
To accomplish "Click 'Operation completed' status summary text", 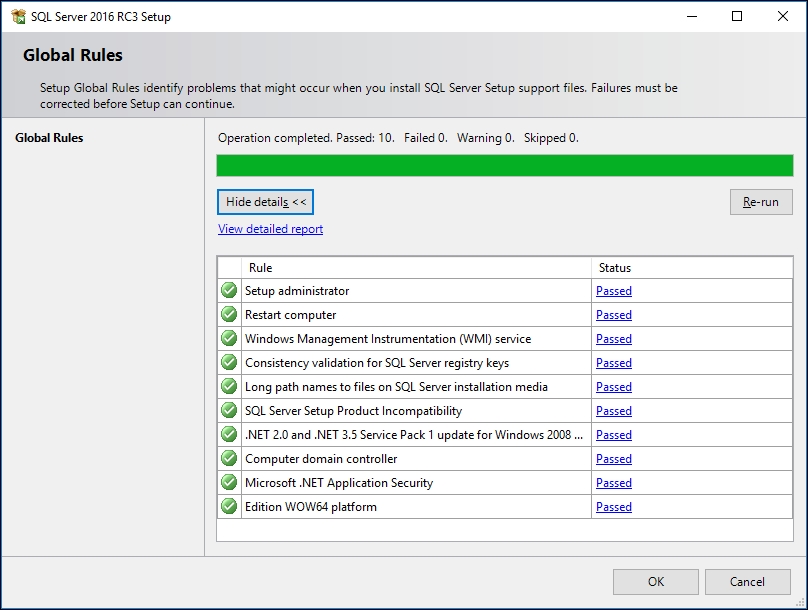I will pyautogui.click(x=398, y=138).
